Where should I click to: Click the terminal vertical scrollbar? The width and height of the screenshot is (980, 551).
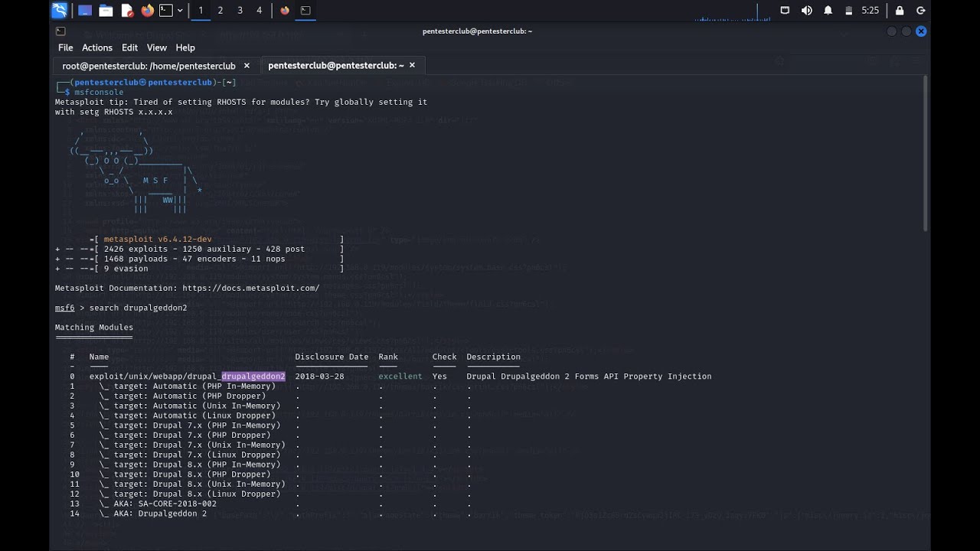(x=926, y=153)
